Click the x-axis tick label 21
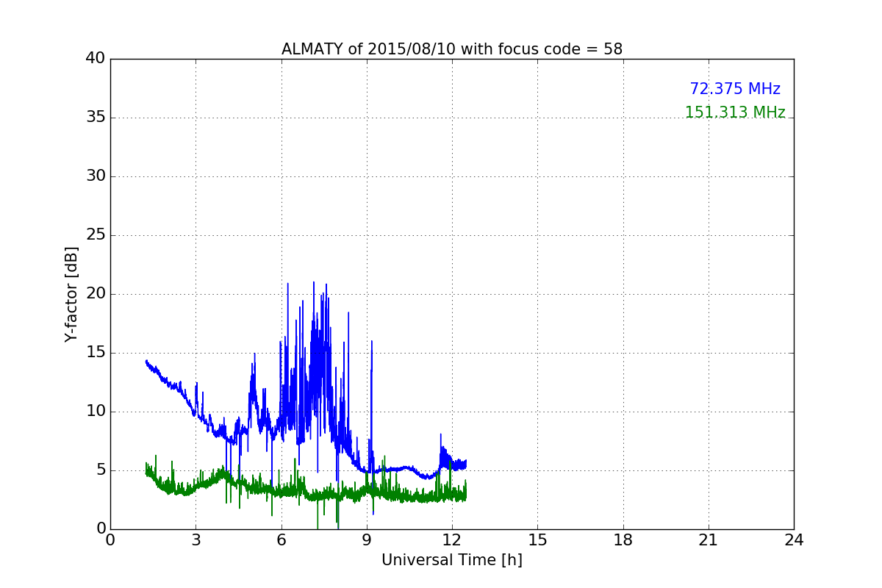The image size is (882, 588). [708, 540]
